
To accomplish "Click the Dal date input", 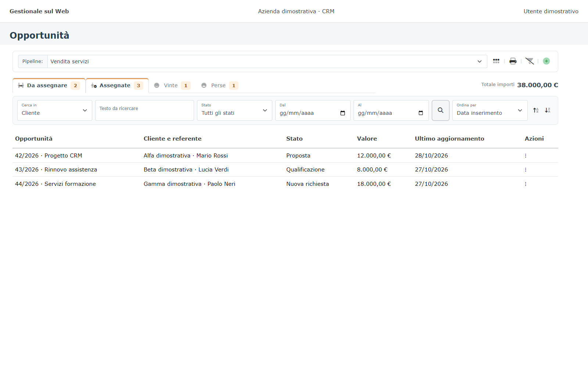I will click(x=313, y=110).
